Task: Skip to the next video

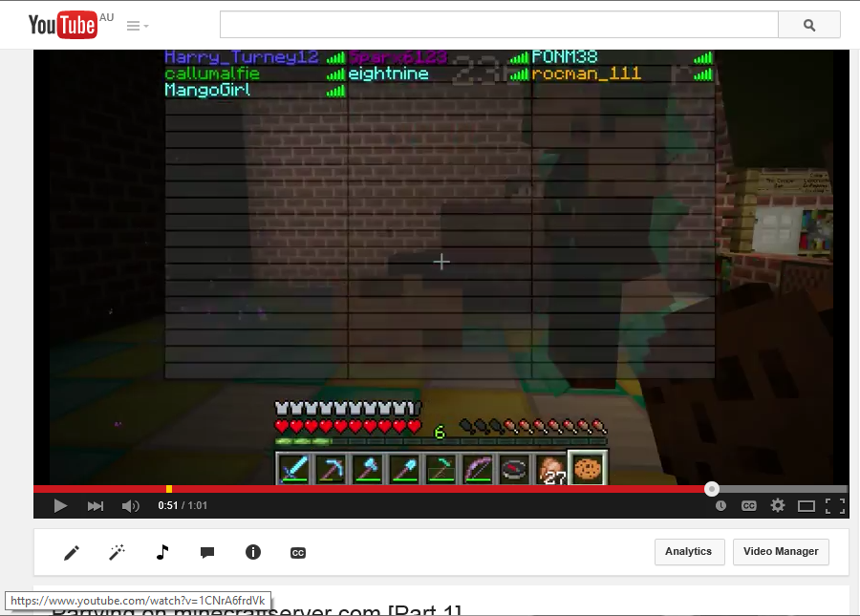Action: click(96, 506)
